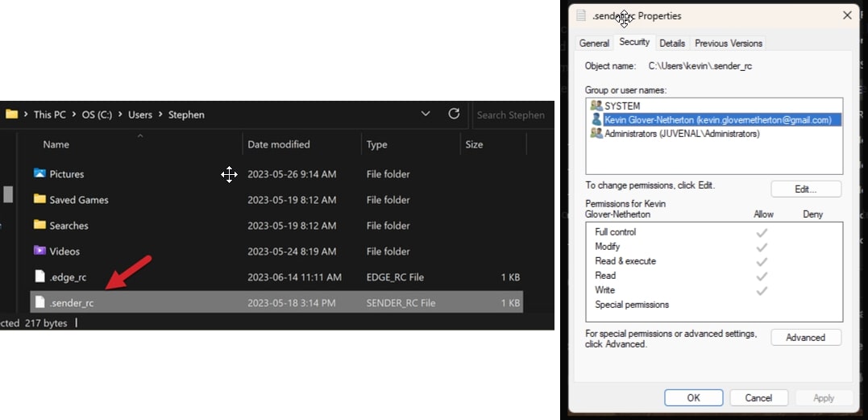Click the Administrators group icon in list

click(596, 133)
